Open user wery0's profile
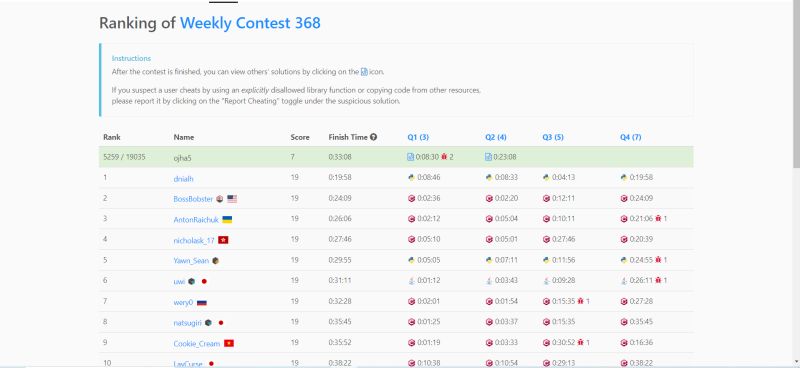 (184, 302)
